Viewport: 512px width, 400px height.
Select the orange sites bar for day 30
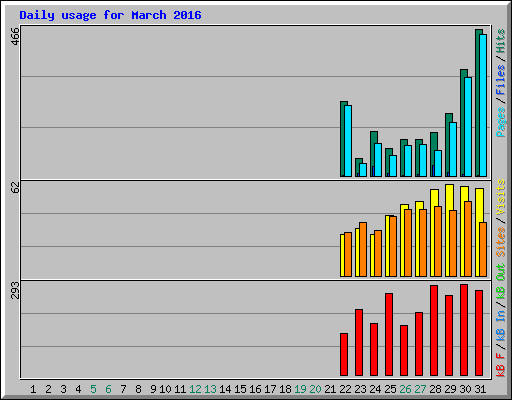(x=468, y=239)
